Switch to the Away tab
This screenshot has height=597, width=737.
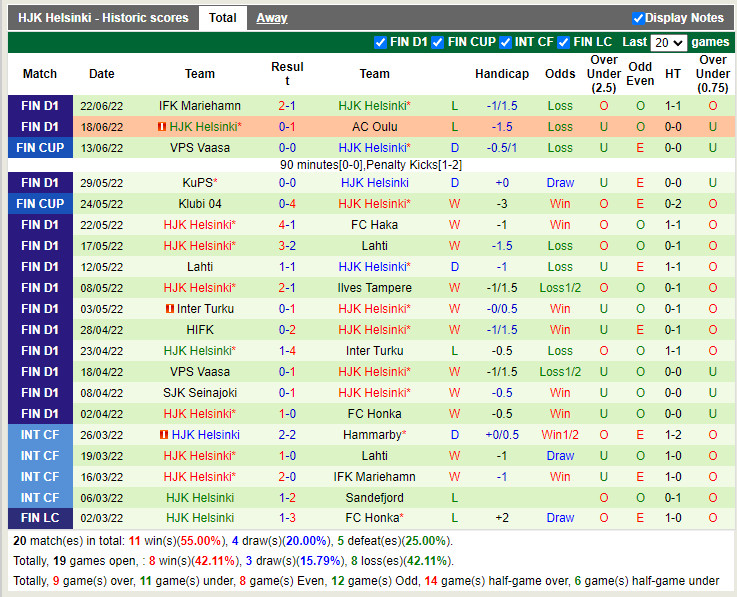point(272,18)
